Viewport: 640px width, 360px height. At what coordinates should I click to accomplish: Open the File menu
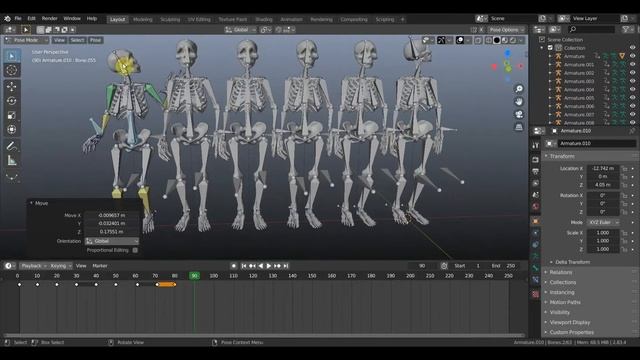(x=18, y=19)
